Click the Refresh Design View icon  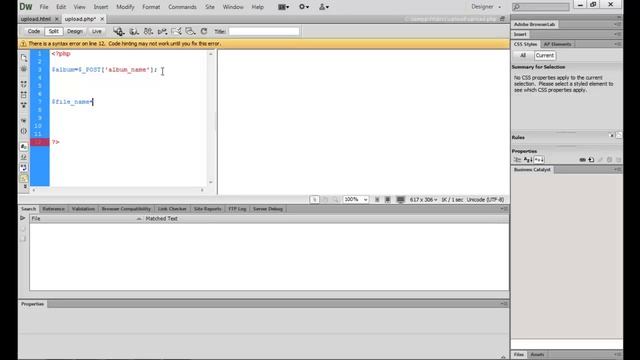click(204, 31)
